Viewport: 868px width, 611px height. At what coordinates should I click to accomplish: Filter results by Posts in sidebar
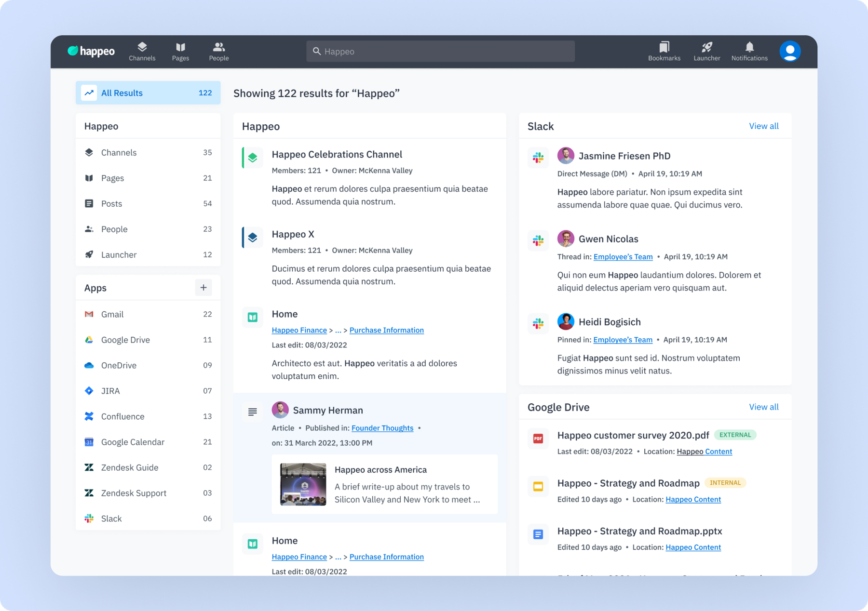tap(148, 203)
